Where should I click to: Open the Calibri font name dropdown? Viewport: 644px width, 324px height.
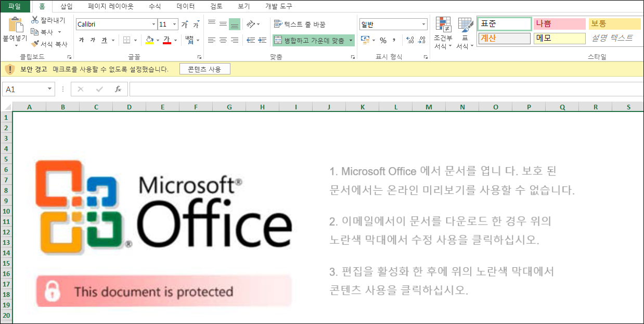pos(153,24)
